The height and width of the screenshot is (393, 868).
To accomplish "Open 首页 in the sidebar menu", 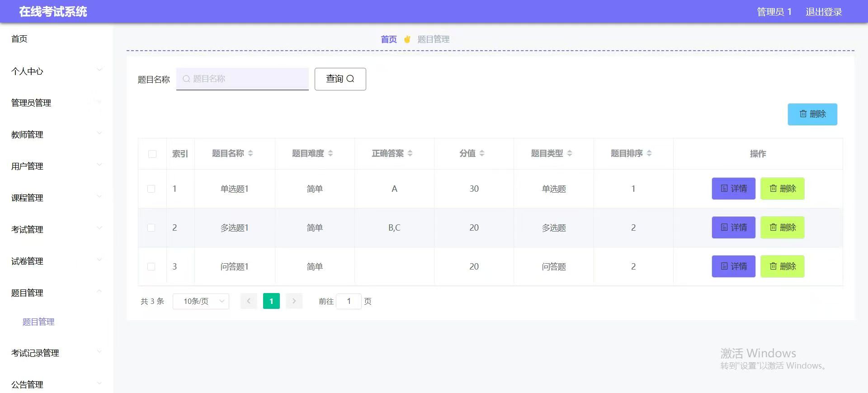I will [19, 39].
